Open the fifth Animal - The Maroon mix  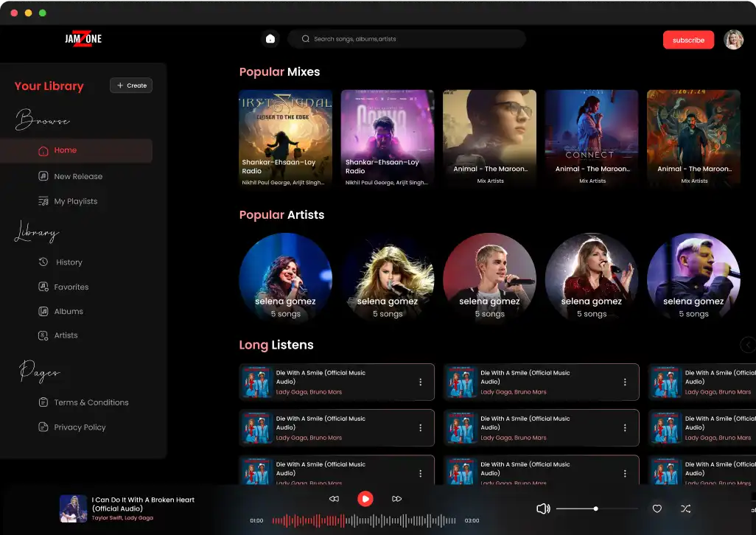[x=693, y=139]
